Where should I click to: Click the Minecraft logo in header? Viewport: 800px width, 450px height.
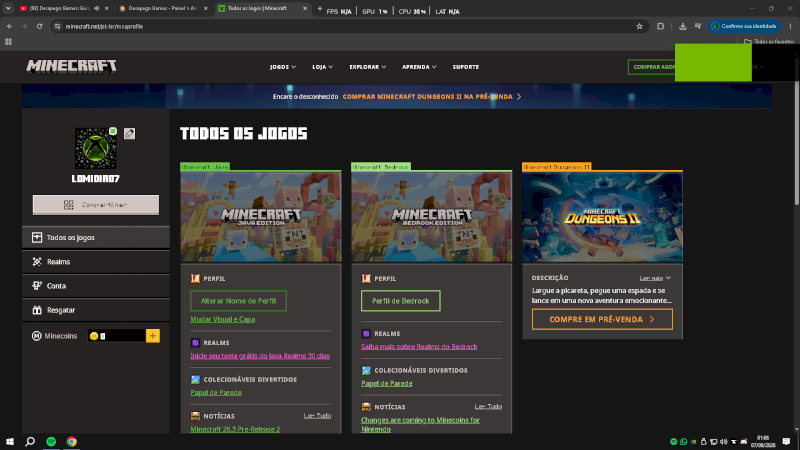coord(71,67)
